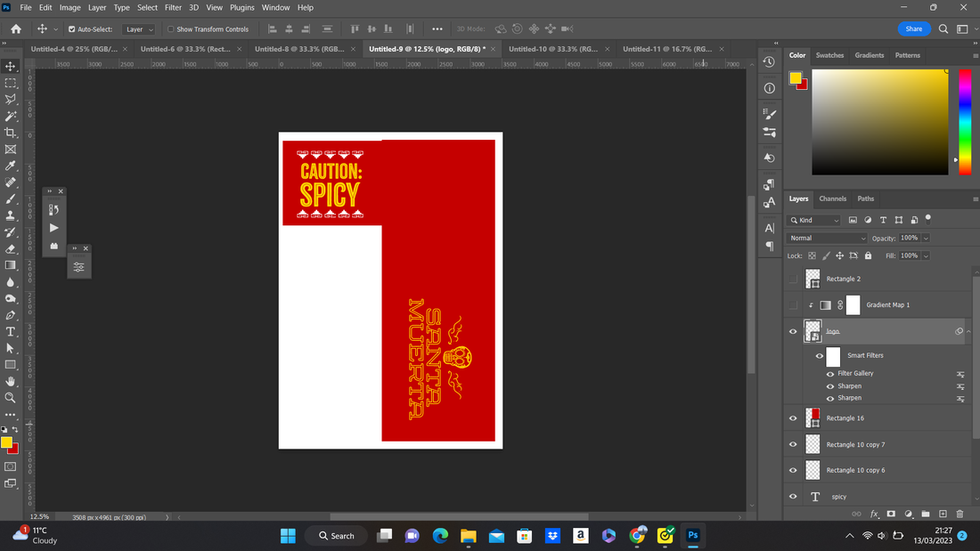Select the Zoom tool

point(11,398)
